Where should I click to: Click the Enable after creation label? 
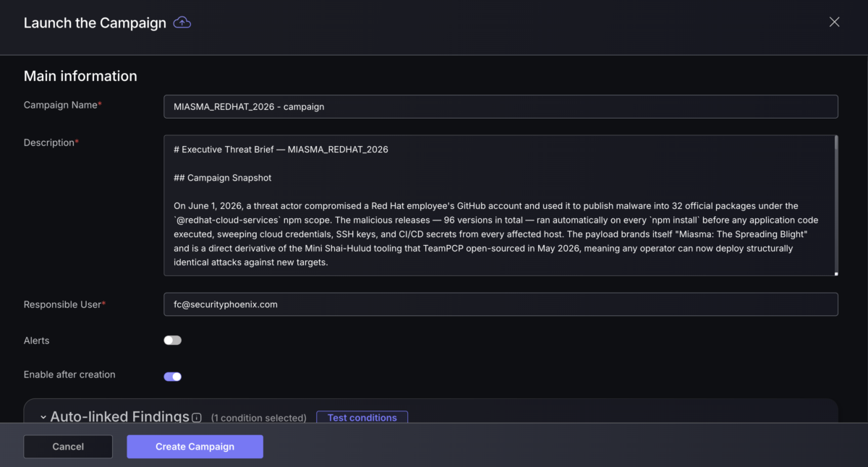click(69, 374)
